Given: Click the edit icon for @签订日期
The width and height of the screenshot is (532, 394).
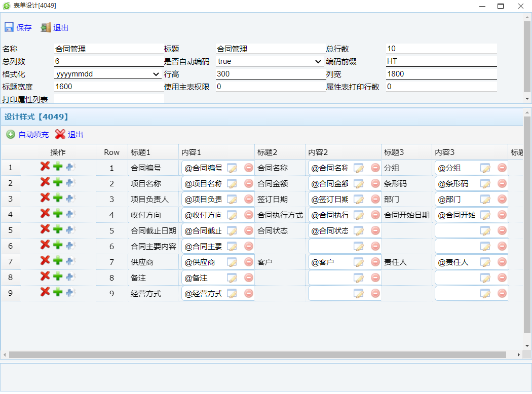Looking at the screenshot, I should (359, 200).
